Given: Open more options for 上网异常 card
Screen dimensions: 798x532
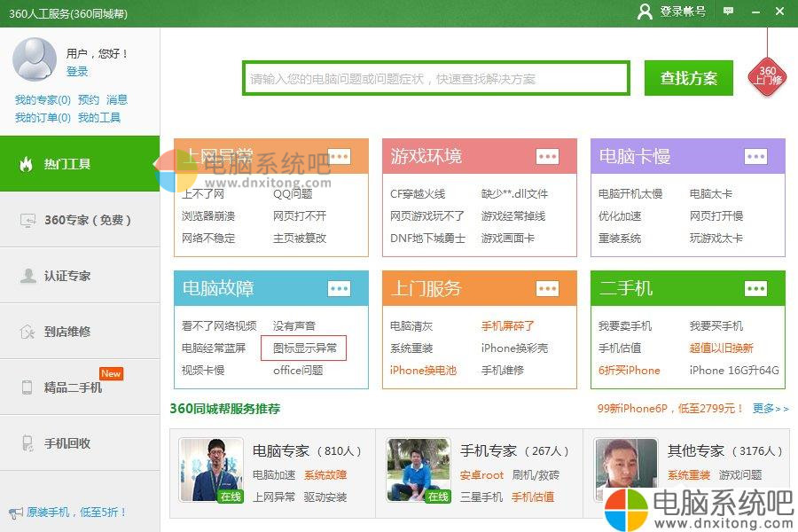Looking at the screenshot, I should point(339,156).
